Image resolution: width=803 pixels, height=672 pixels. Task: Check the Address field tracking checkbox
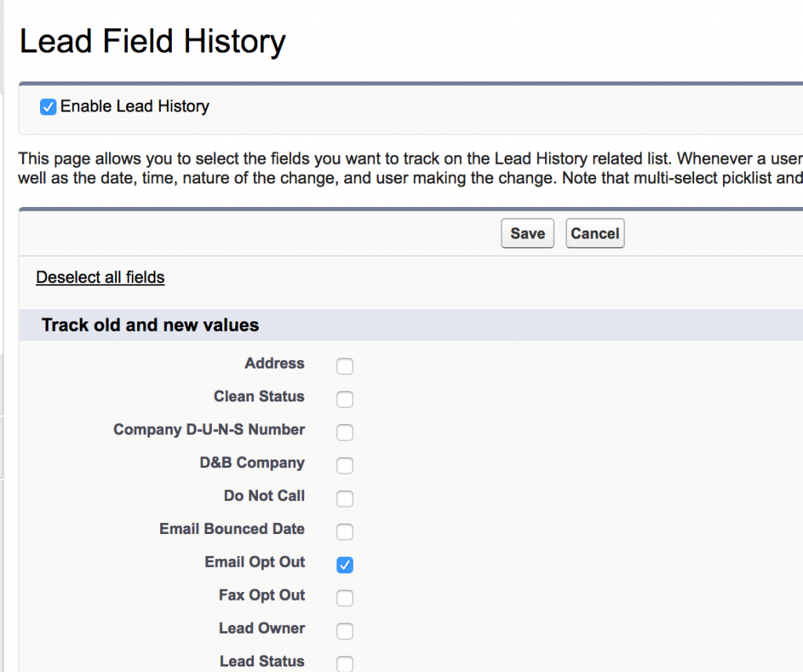click(345, 366)
